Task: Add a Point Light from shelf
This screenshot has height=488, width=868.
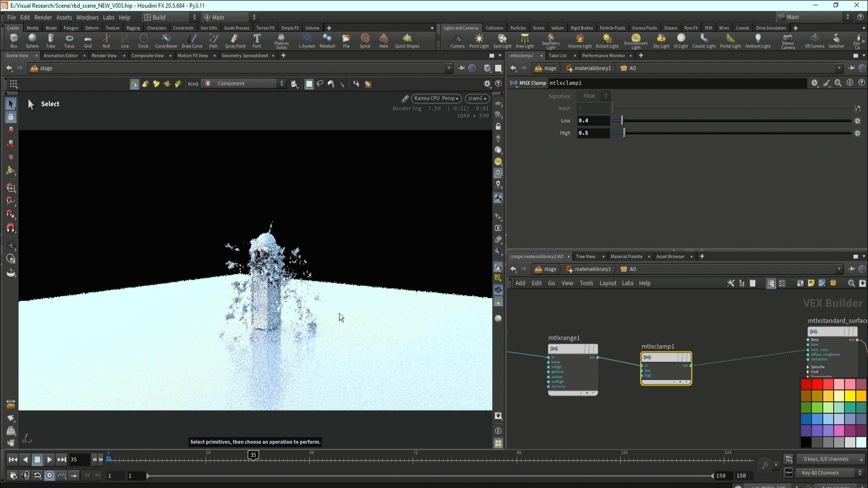Action: tap(479, 40)
